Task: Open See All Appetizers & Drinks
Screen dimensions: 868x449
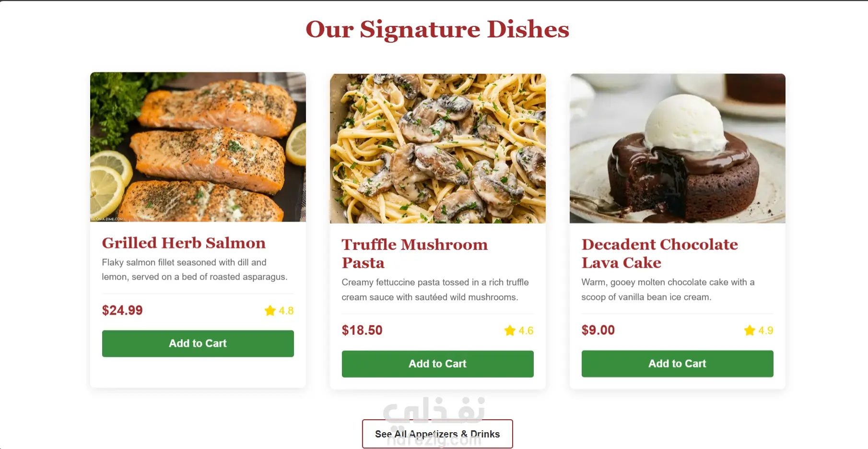Action: pyautogui.click(x=437, y=434)
